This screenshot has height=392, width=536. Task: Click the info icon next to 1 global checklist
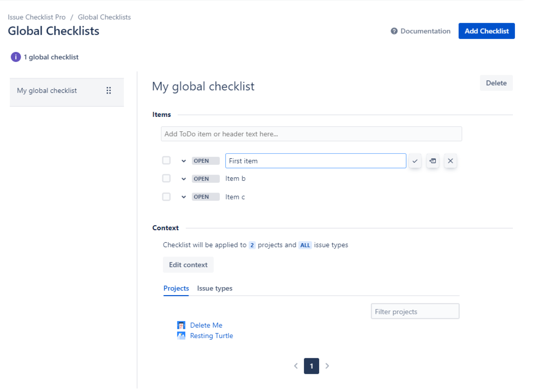click(15, 57)
